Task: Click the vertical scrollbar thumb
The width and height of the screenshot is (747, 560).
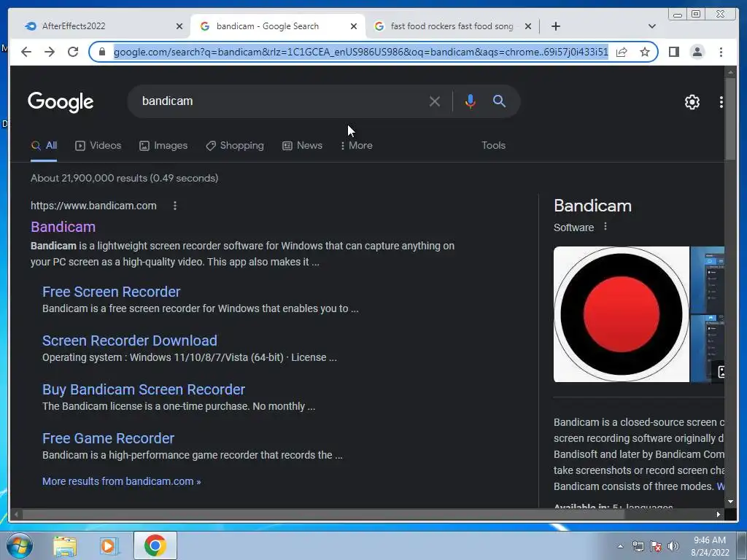Action: pos(730,119)
